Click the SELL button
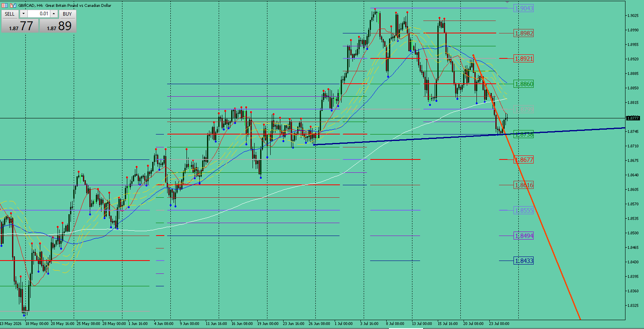This screenshot has height=329, width=644. tap(10, 14)
